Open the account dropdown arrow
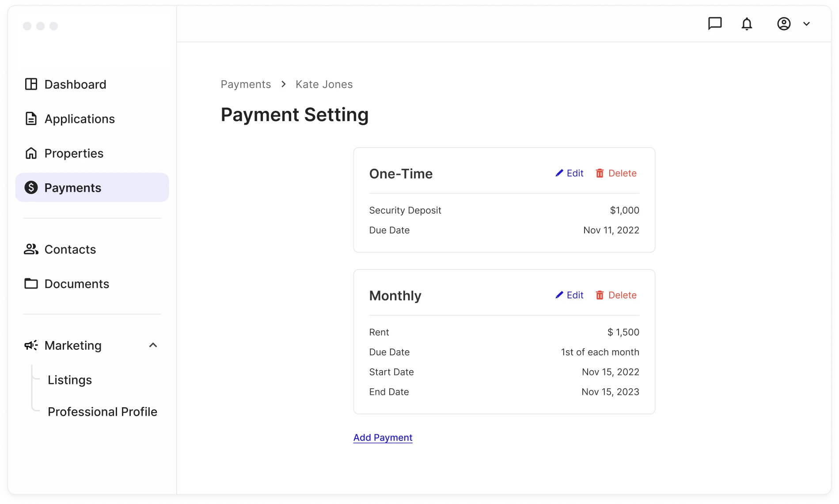This screenshot has height=504, width=839. (806, 24)
